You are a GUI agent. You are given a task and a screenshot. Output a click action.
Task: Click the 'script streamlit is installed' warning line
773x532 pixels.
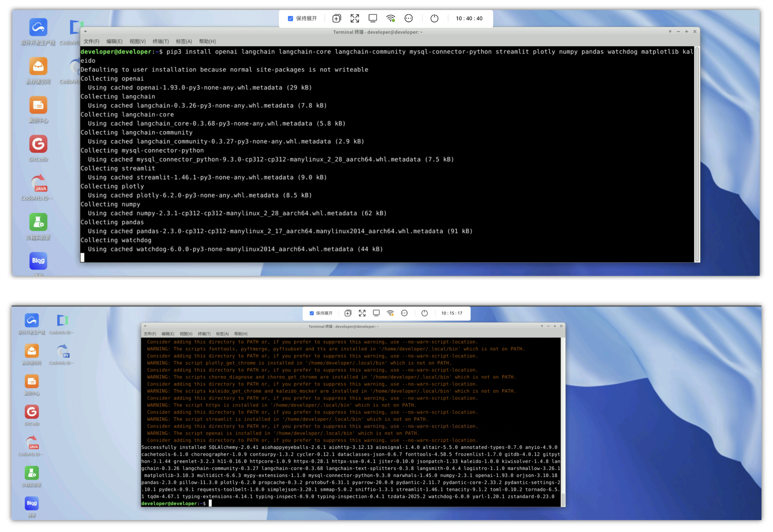287,419
